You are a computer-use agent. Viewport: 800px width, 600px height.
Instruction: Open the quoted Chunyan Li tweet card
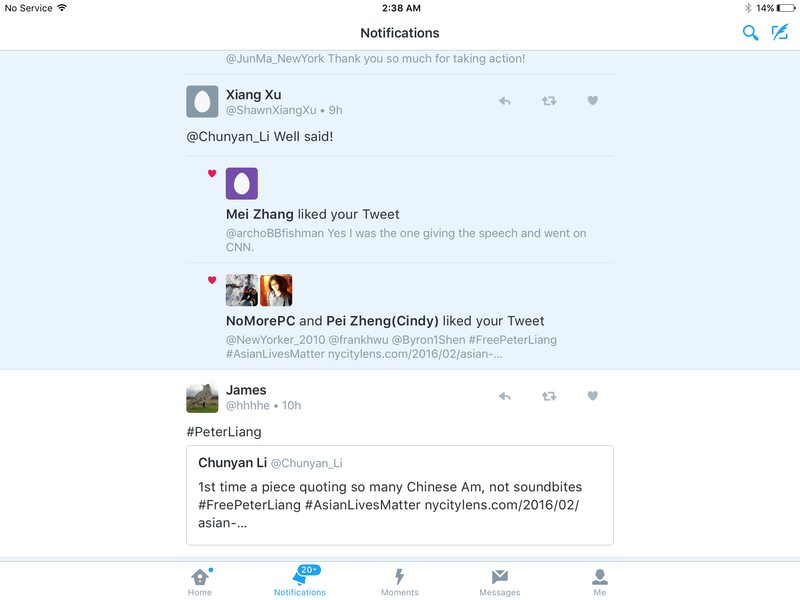click(400, 495)
